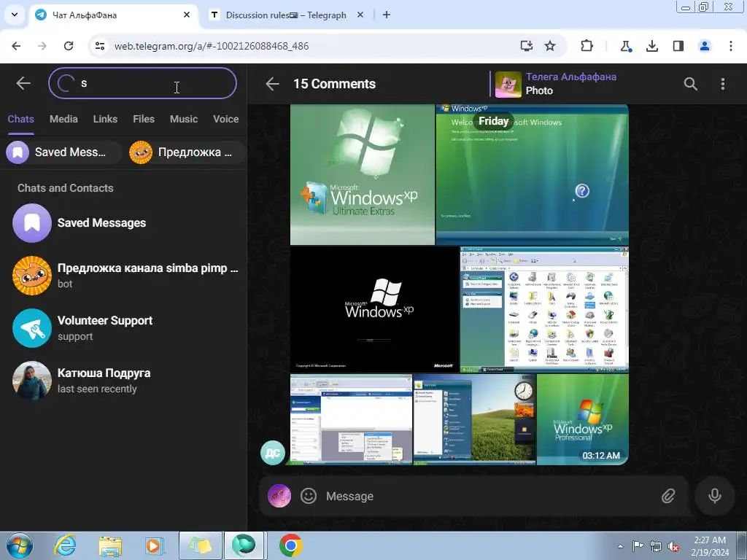Select the Предложка chip under tabs

tap(187, 152)
